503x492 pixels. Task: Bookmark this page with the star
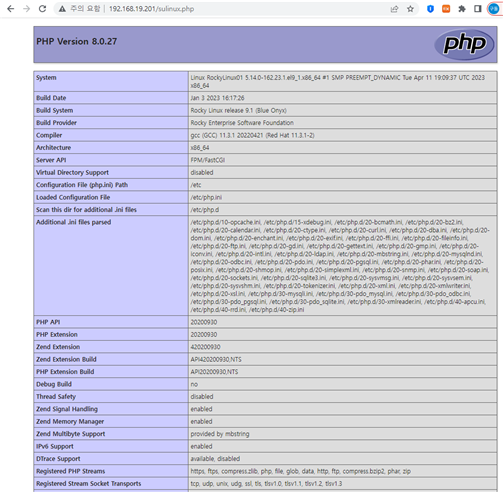pos(410,9)
